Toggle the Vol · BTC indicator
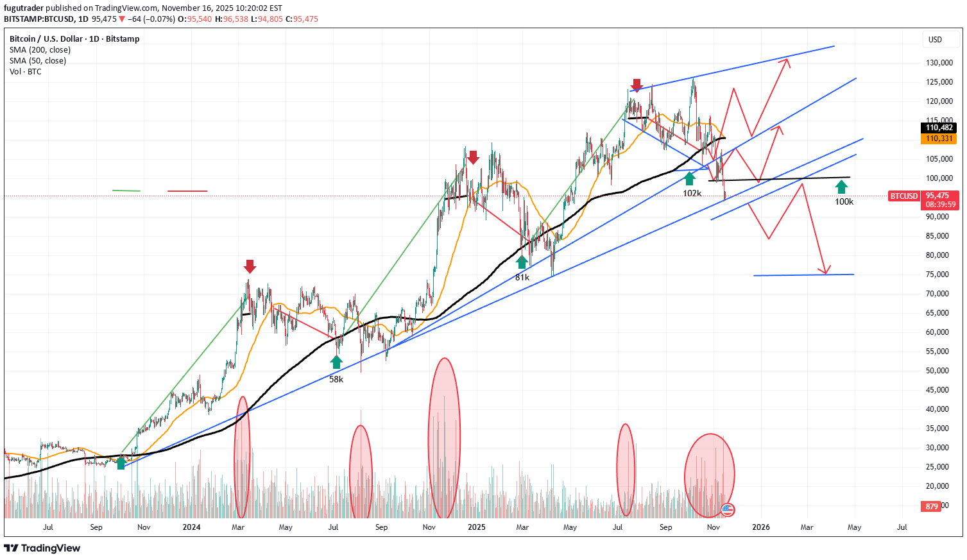This screenshot has height=560, width=967. click(x=25, y=72)
